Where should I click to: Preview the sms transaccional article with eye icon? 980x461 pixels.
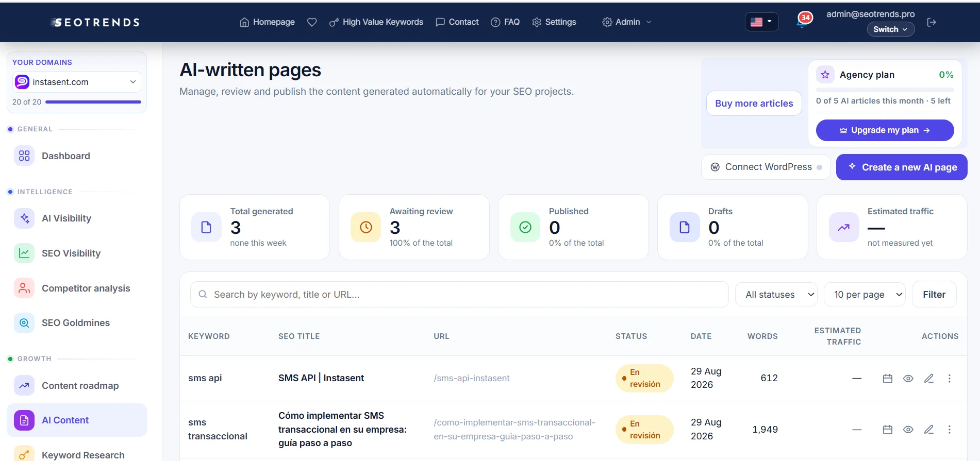[x=908, y=430]
